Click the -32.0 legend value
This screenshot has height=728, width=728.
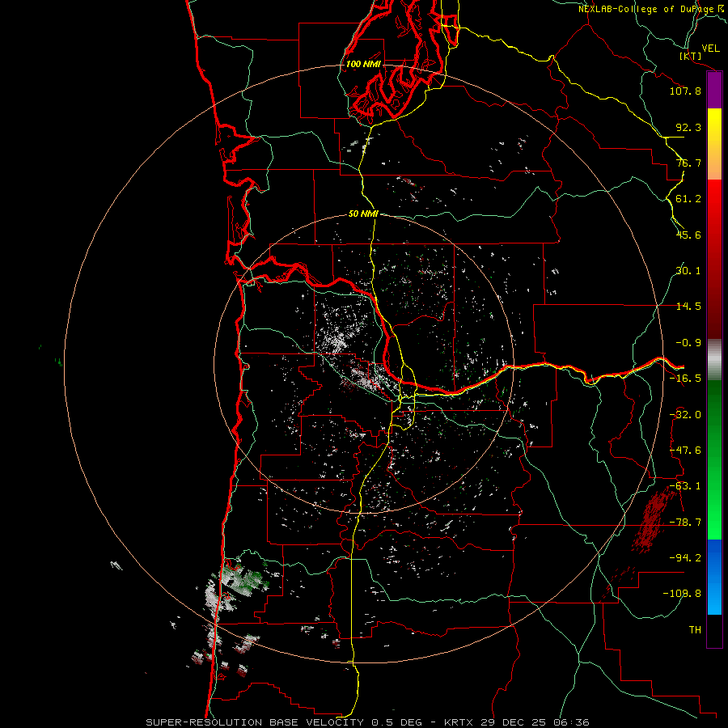coord(685,415)
